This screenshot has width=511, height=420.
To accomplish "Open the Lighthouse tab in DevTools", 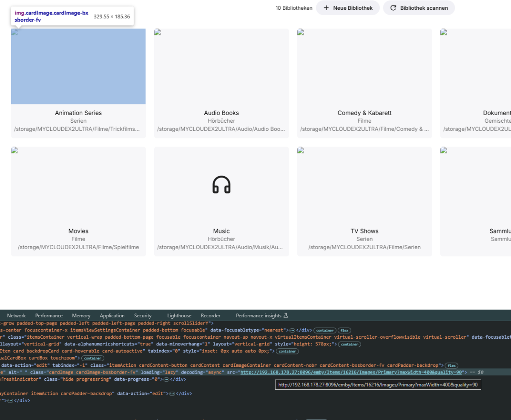I will pos(179,315).
